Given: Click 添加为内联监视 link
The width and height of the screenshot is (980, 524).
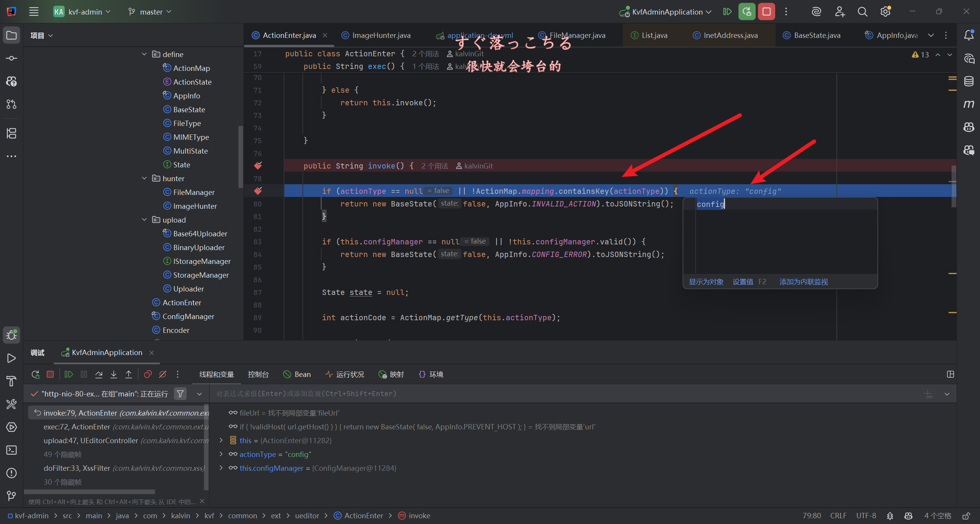Looking at the screenshot, I should coord(804,282).
